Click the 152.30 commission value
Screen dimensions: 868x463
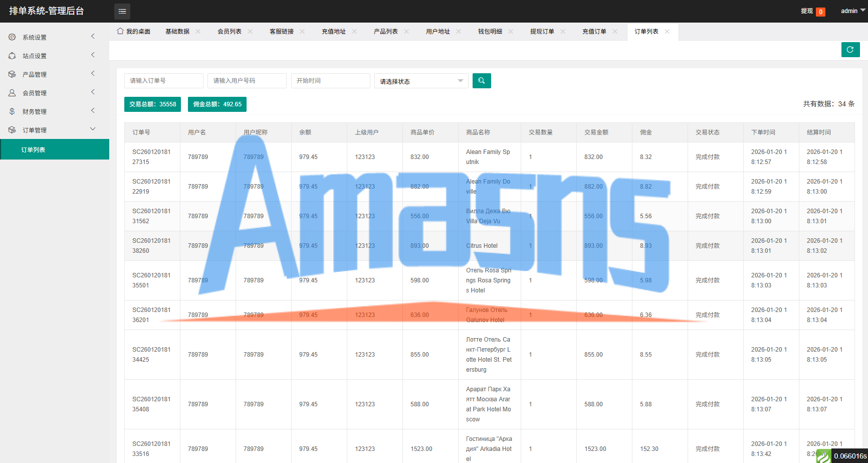649,449
